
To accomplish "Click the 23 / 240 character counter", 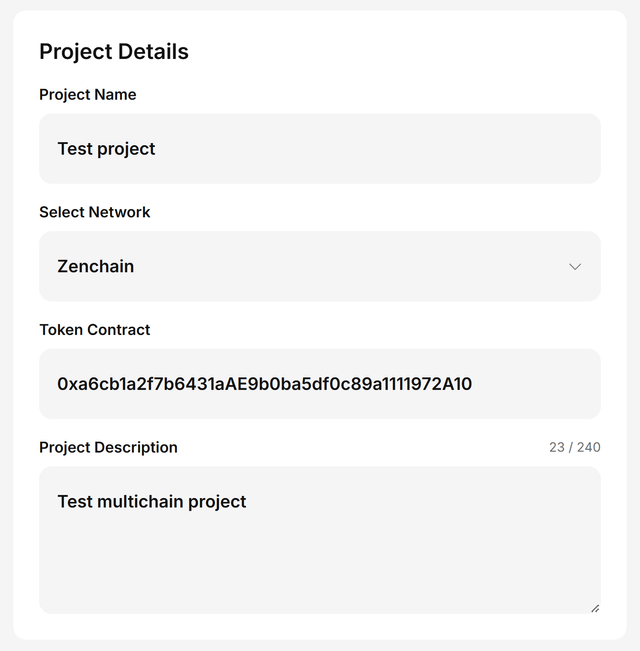I will (575, 447).
